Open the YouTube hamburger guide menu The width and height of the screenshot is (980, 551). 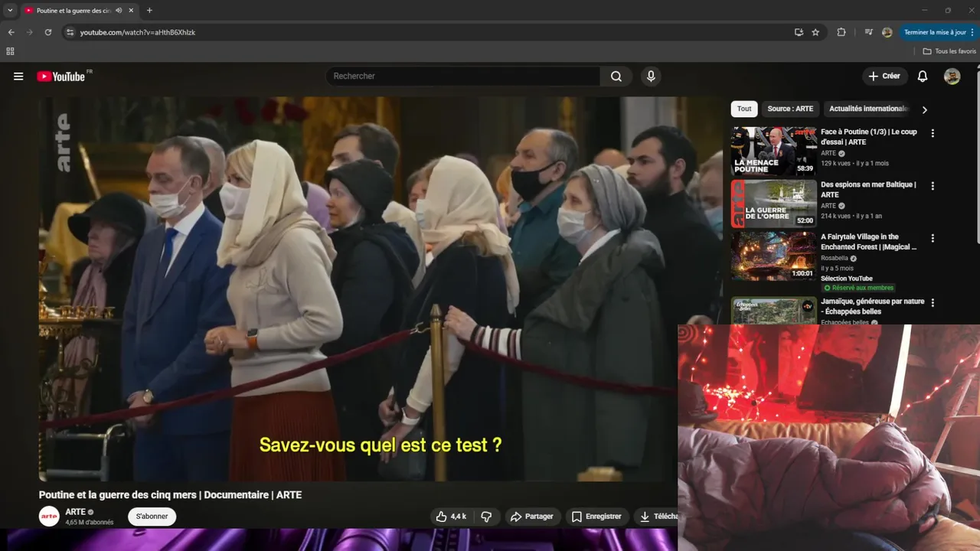tap(18, 77)
